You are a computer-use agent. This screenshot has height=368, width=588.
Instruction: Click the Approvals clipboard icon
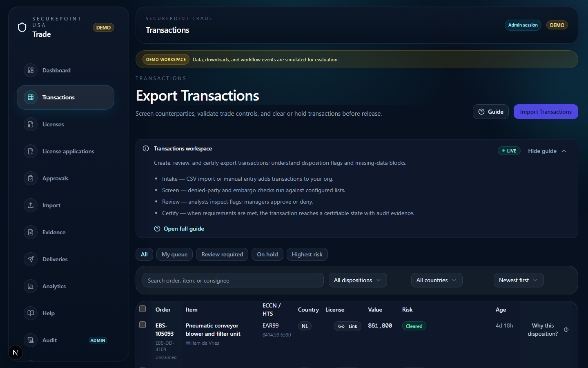[31, 178]
